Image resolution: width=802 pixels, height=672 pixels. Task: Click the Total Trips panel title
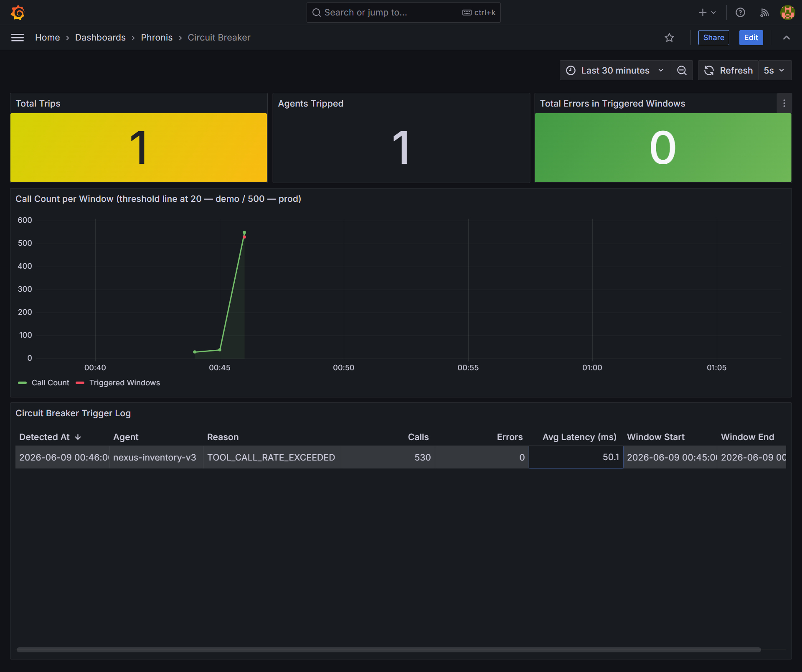(38, 104)
